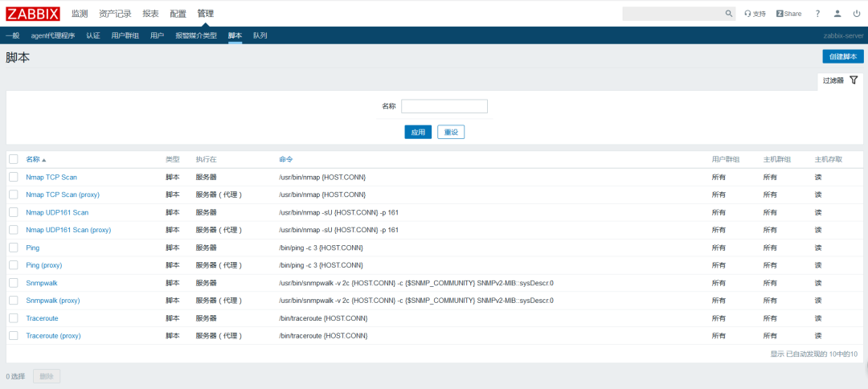Open the Ping (proxy) script link
Screen dimensions: 868x389
(x=43, y=265)
